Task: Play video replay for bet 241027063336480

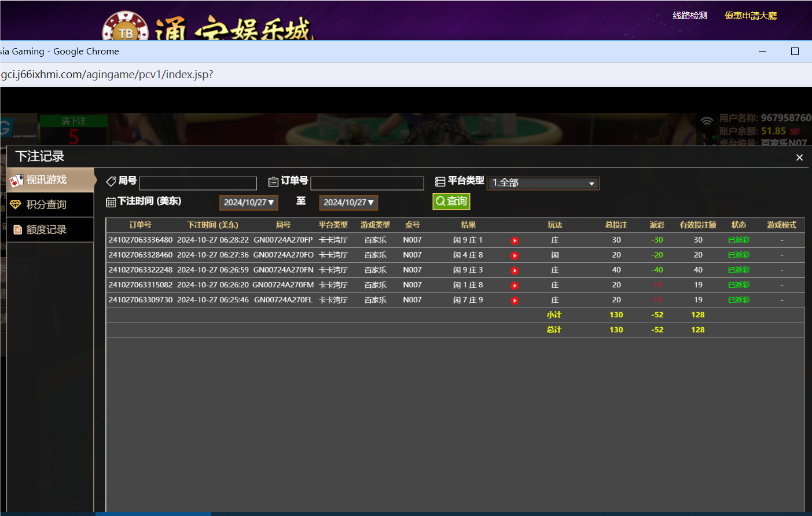Action: (x=515, y=240)
